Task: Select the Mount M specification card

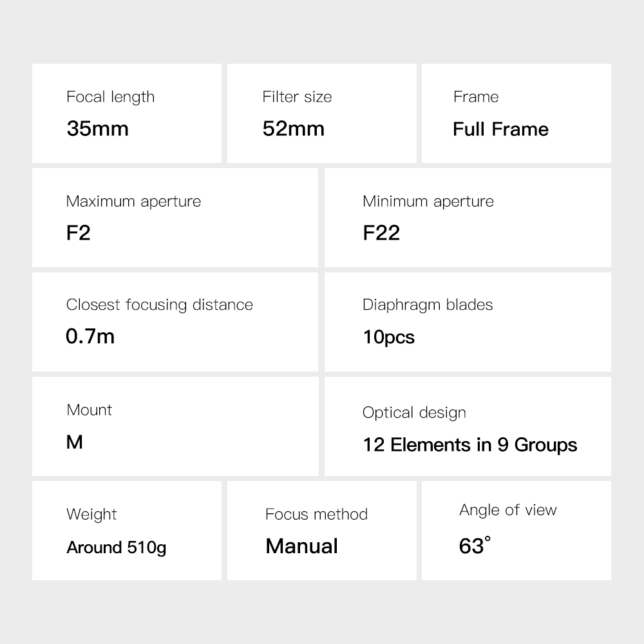Action: click(175, 426)
